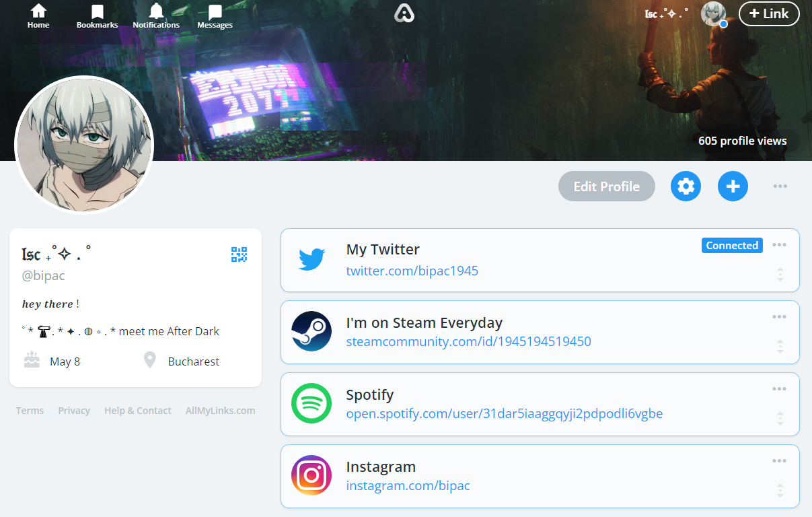Open three-dot menu on My Twitter card
This screenshot has height=517, width=812.
point(779,245)
